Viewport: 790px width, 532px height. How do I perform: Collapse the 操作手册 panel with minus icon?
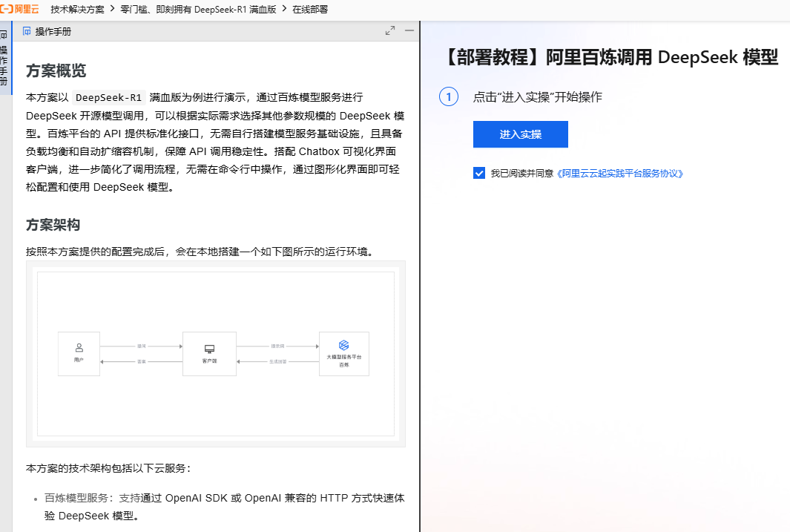coord(409,30)
